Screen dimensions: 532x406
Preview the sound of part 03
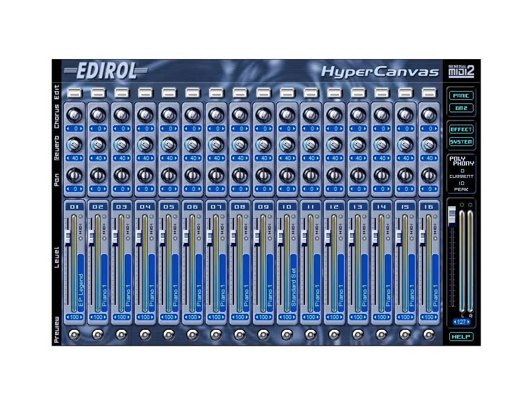121,335
